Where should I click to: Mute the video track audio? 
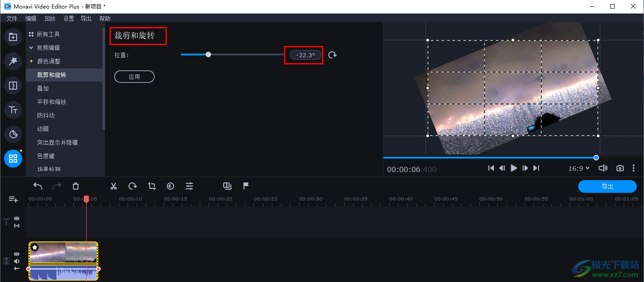click(x=17, y=261)
